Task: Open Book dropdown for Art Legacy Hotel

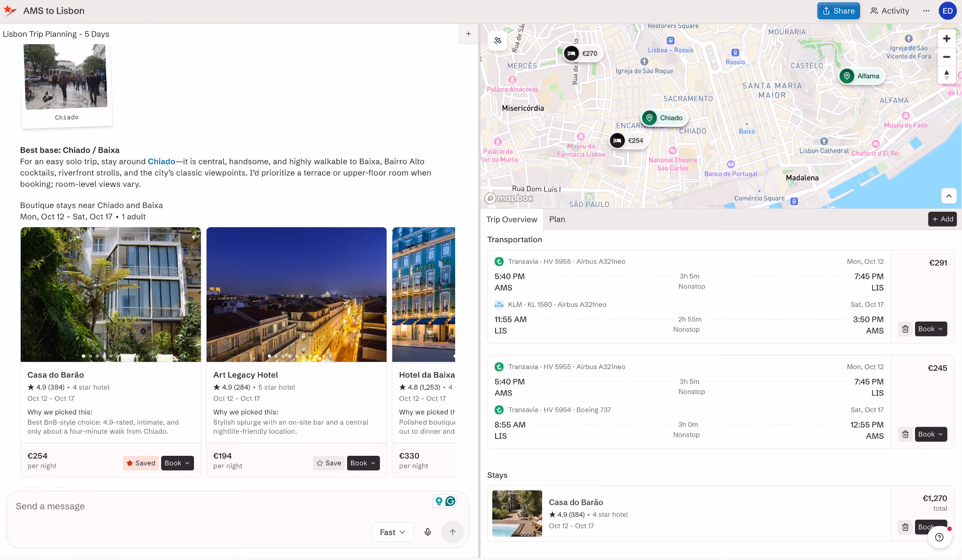Action: pyautogui.click(x=363, y=463)
